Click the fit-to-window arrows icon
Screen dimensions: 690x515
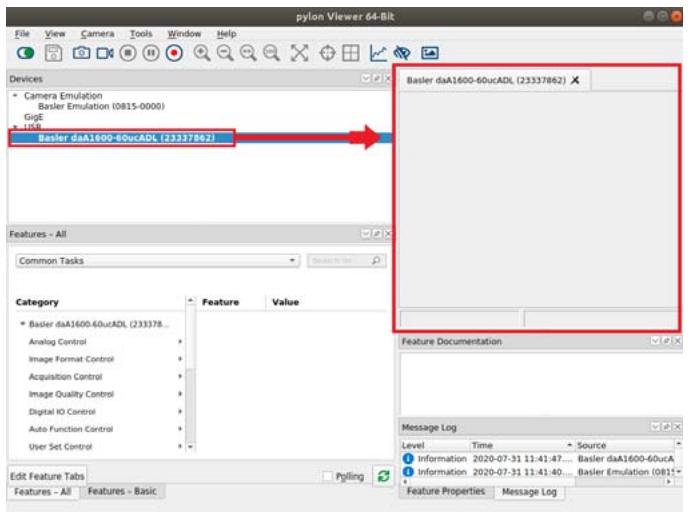click(299, 53)
